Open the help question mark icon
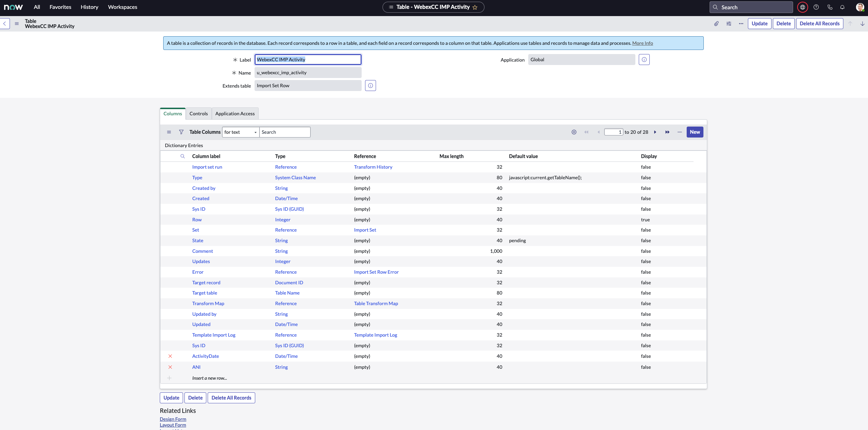The height and width of the screenshot is (430, 868). pos(816,7)
